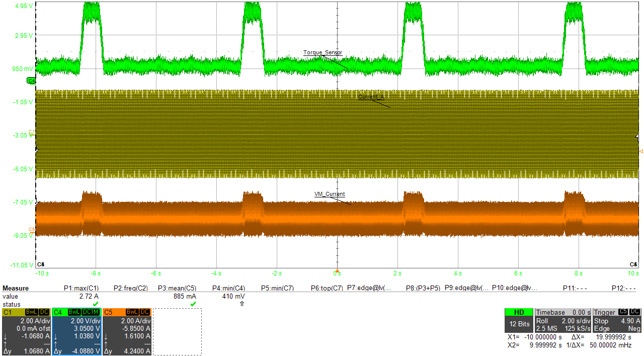
Task: Select the Torque_Sensor waveform label
Action: [x=323, y=52]
